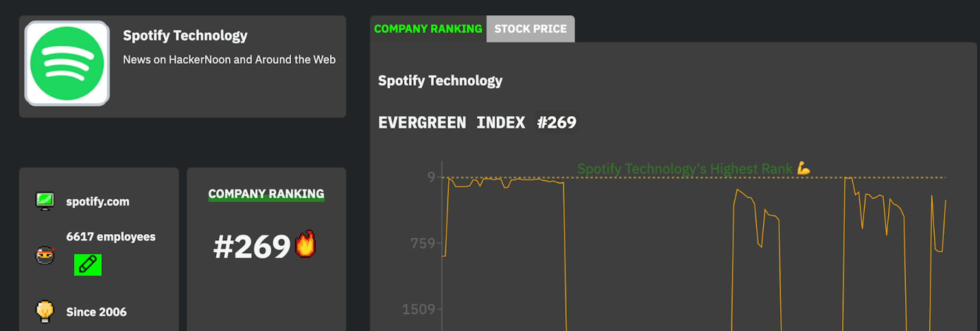Switch to the STOCK PRICE tab

(x=530, y=29)
